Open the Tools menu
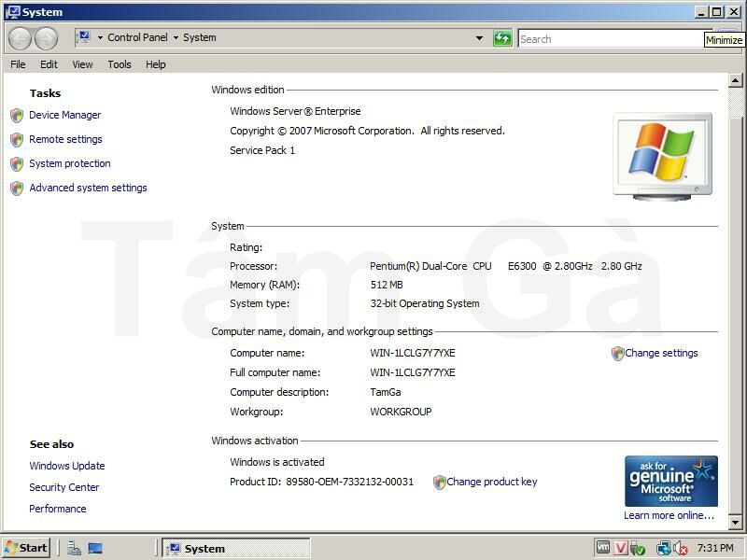This screenshot has height=560, width=747. [x=120, y=64]
